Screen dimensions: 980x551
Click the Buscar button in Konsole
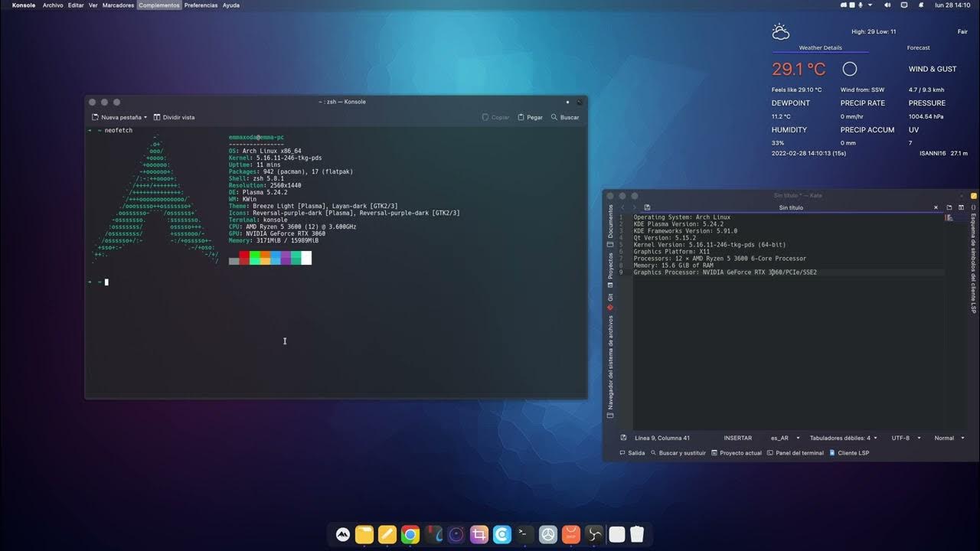(x=565, y=117)
